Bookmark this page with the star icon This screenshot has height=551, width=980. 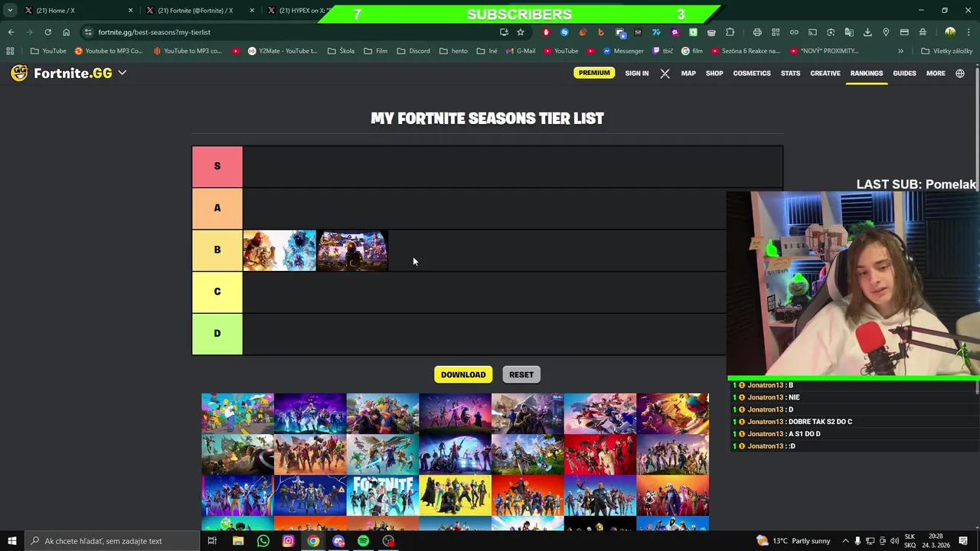pyautogui.click(x=521, y=32)
